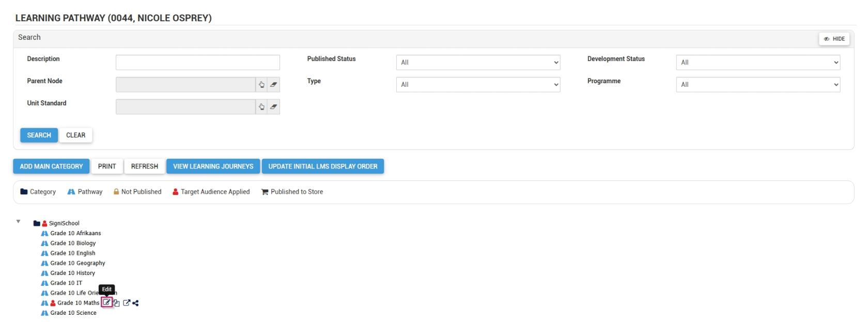The width and height of the screenshot is (868, 322).
Task: Focus the Description input field
Action: coord(198,63)
